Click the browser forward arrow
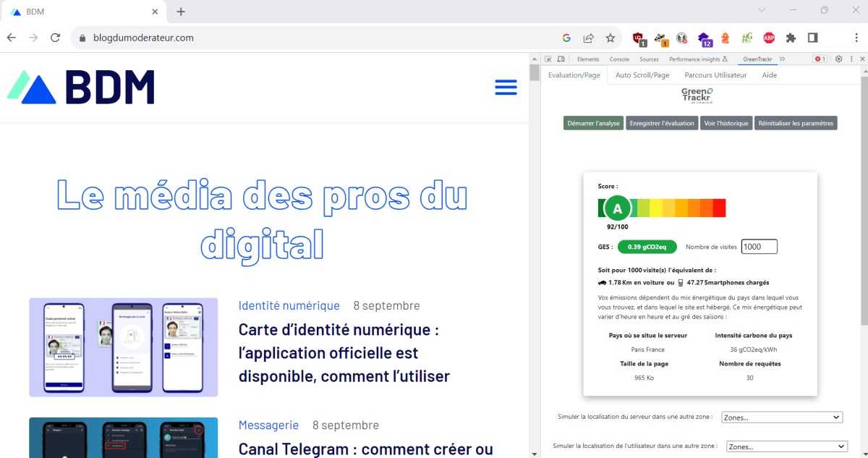 coord(33,38)
